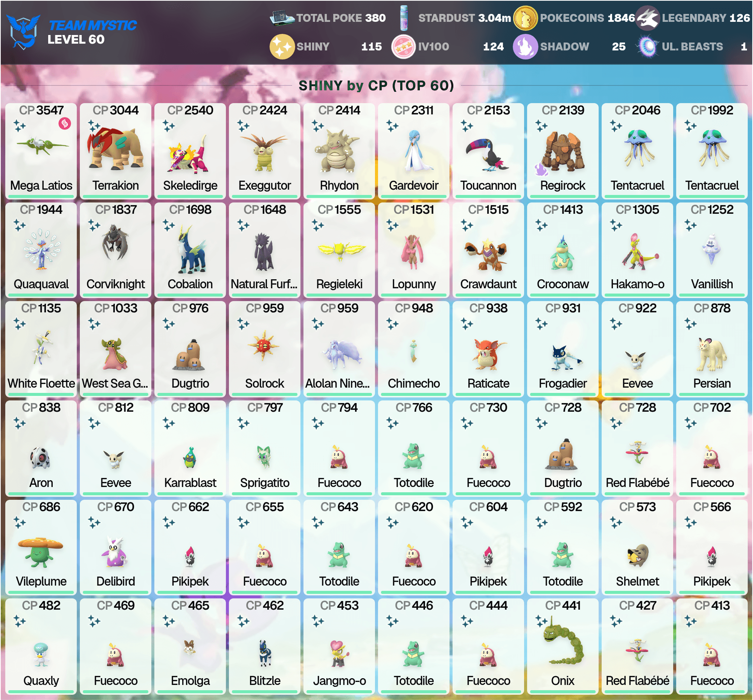Select the Aron sprite

click(40, 458)
